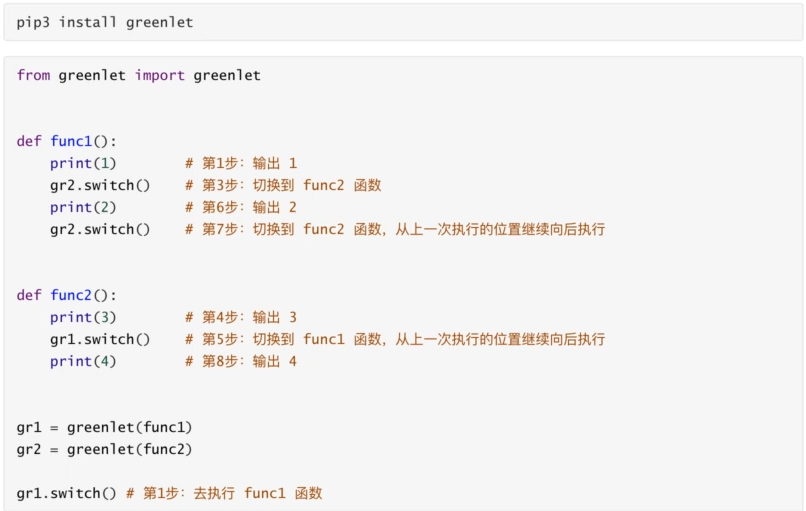Image resolution: width=806 pixels, height=511 pixels.
Task: Click the step 7 comment beside gr2.switch()
Action: pos(395,229)
